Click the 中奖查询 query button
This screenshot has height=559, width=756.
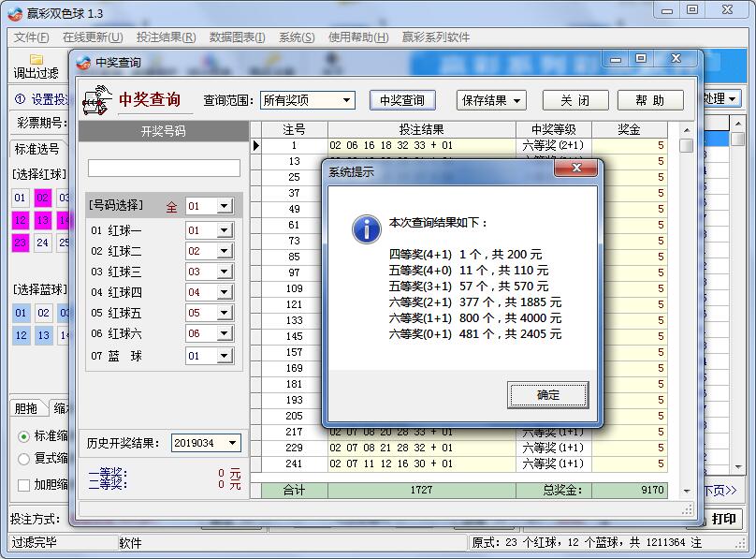click(x=402, y=100)
